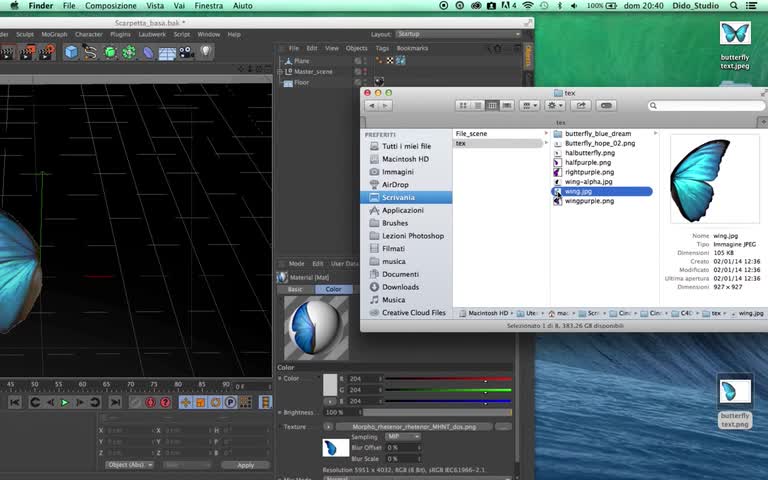
Task: Switch Finder to icon view
Action: coord(462,105)
